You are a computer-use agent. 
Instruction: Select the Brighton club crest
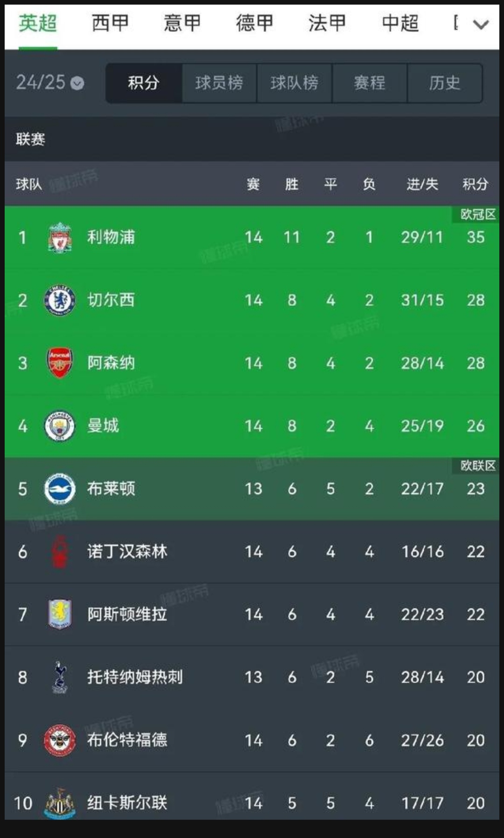[60, 489]
